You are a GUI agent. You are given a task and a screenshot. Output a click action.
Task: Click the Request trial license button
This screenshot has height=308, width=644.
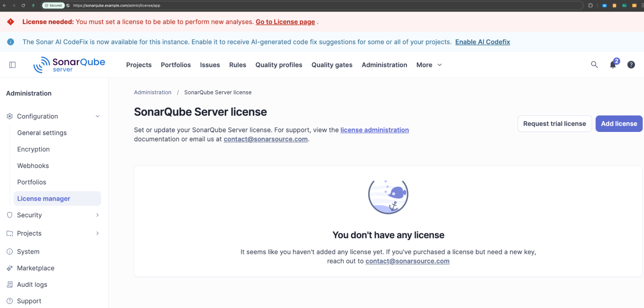click(554, 124)
